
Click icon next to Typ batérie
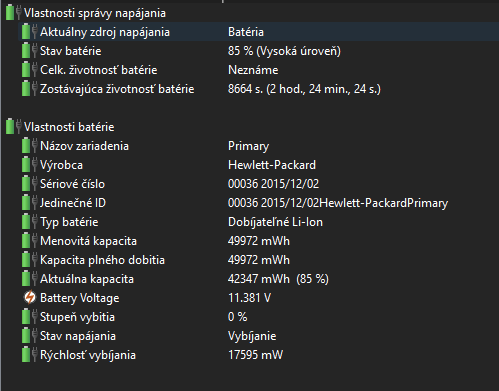[x=29, y=222]
